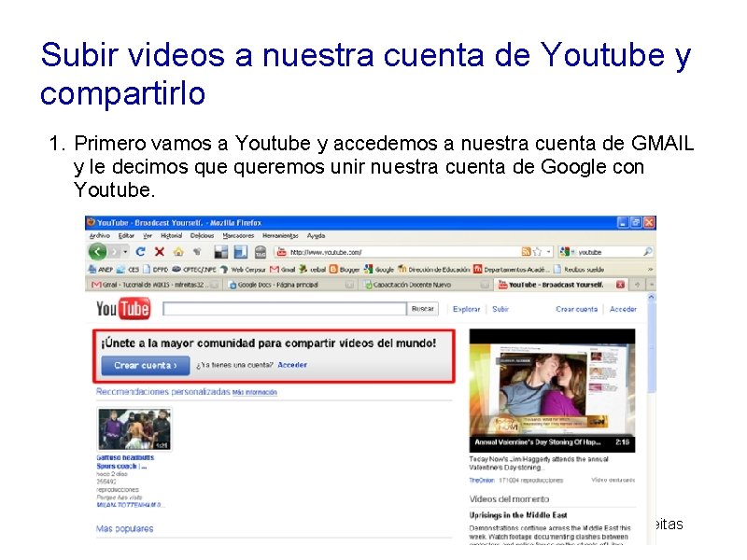Open the ANEP bookmark
The width and height of the screenshot is (747, 560).
(x=101, y=270)
